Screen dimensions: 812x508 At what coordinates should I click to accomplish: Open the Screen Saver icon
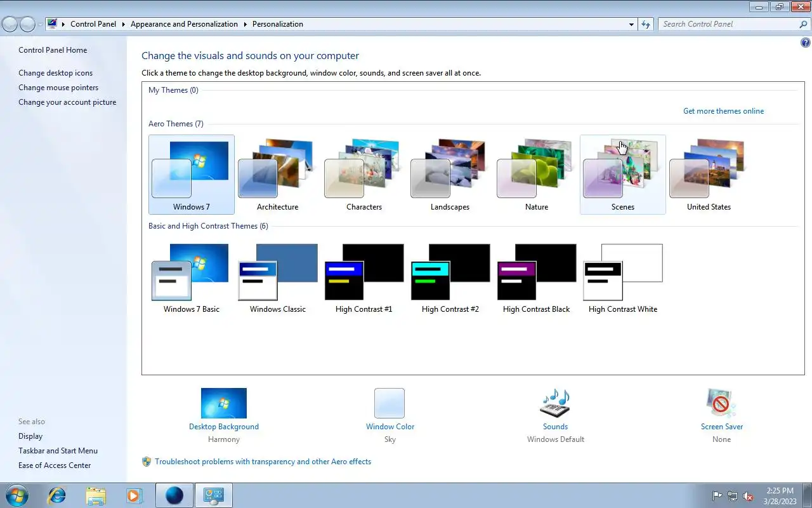721,403
